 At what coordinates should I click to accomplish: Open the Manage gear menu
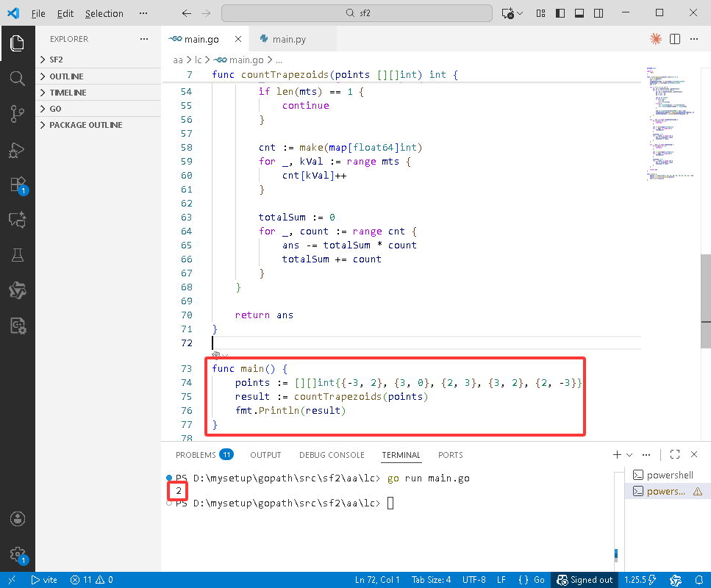[x=18, y=555]
